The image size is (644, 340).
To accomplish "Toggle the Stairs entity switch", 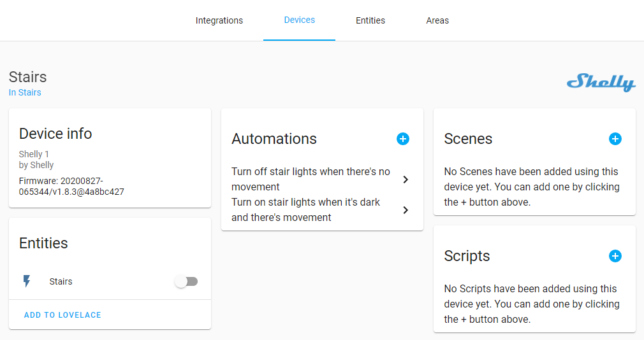I will click(187, 281).
